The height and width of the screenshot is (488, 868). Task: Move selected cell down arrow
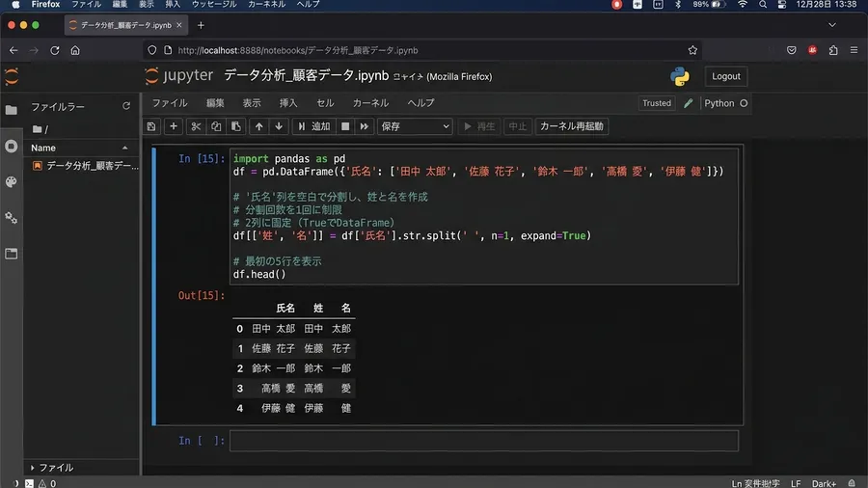279,126
